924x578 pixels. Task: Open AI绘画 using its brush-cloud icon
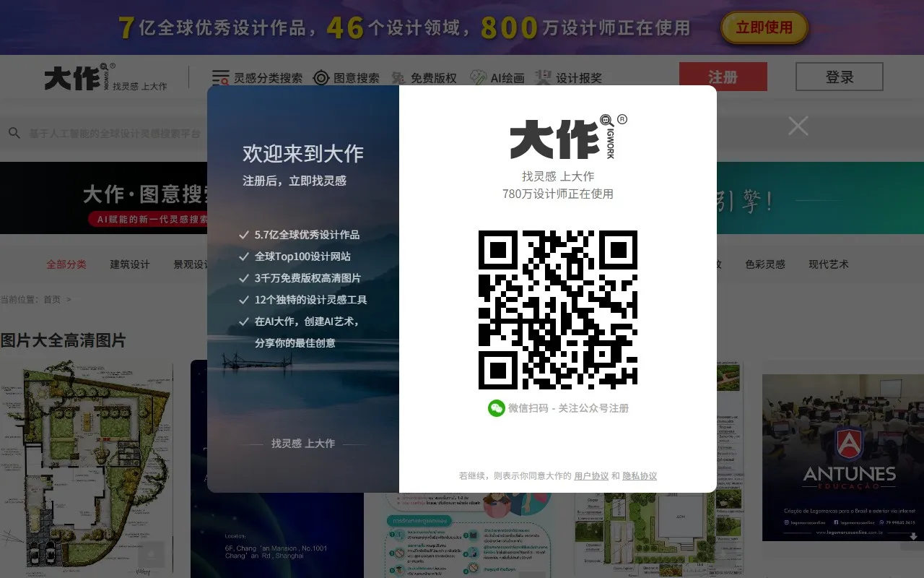pyautogui.click(x=476, y=76)
